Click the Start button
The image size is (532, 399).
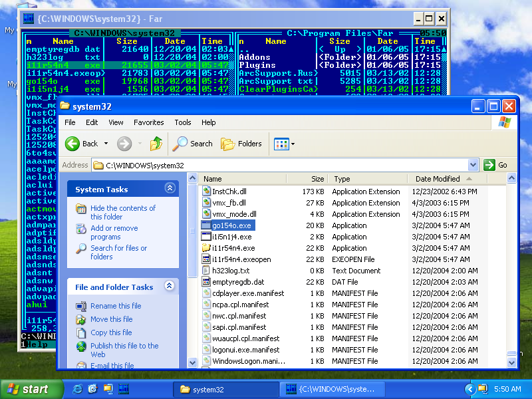coord(31,389)
